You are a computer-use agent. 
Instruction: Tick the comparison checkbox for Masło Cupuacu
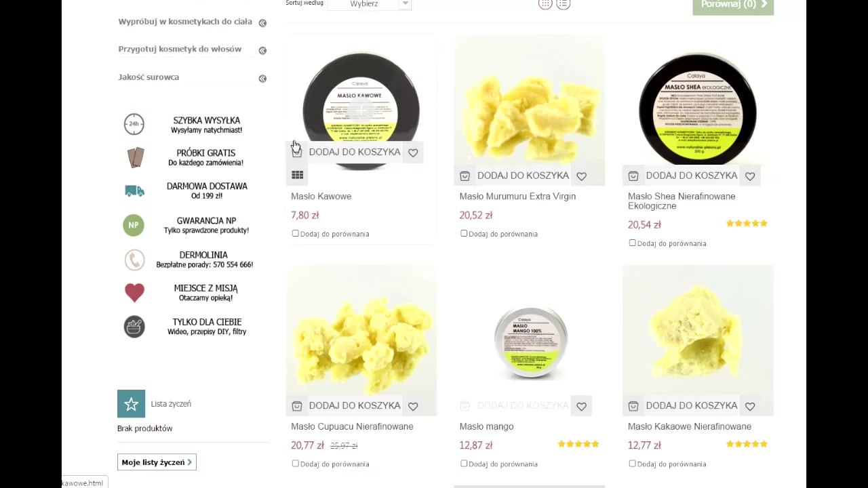(295, 464)
